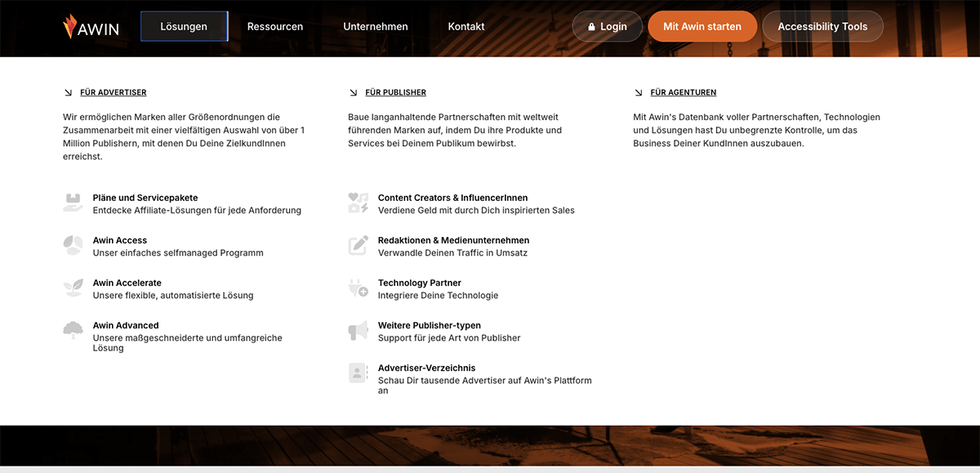Open Pläne und Servicepakete link
Image resolution: width=980 pixels, height=473 pixels.
[145, 198]
